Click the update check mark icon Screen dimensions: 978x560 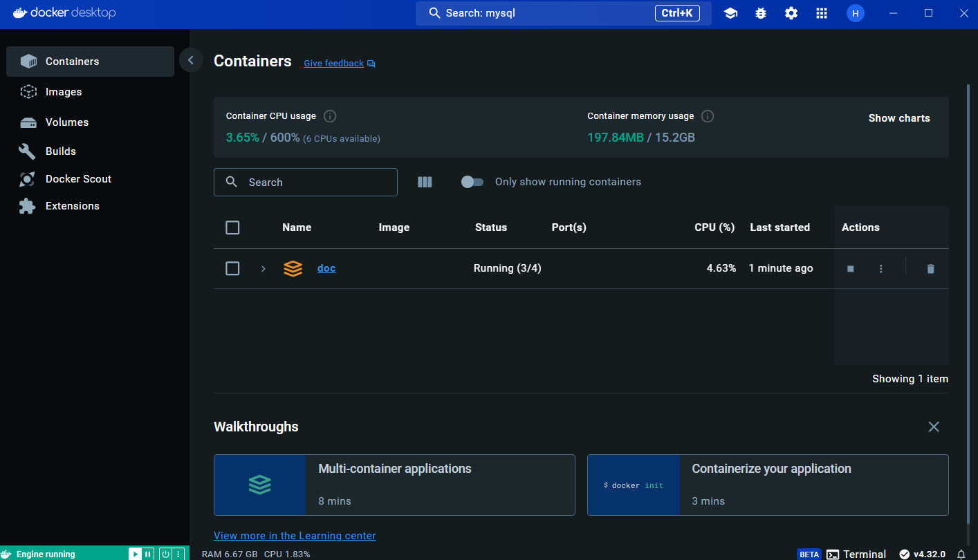tap(904, 554)
